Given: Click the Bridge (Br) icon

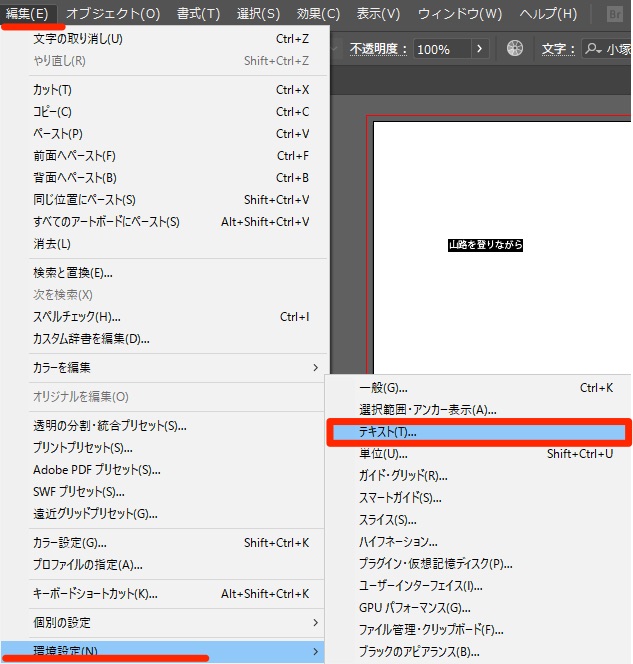Looking at the screenshot, I should (614, 15).
